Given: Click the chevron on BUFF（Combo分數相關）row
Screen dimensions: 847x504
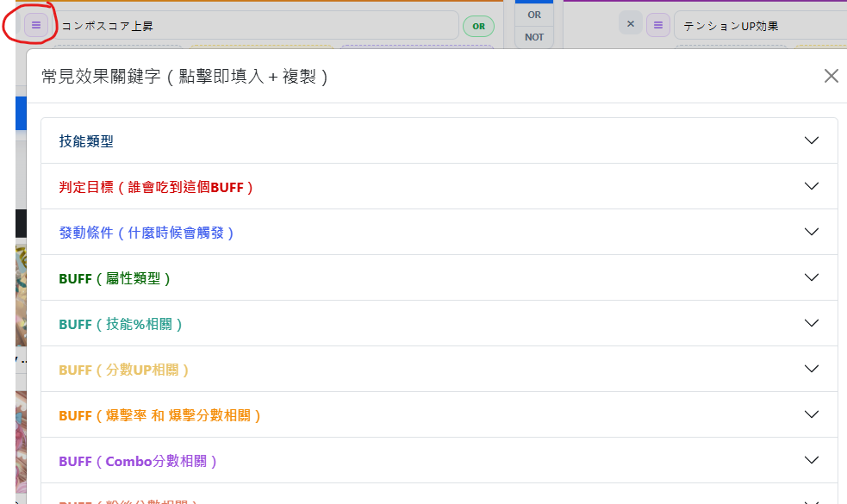Looking at the screenshot, I should (x=812, y=460).
